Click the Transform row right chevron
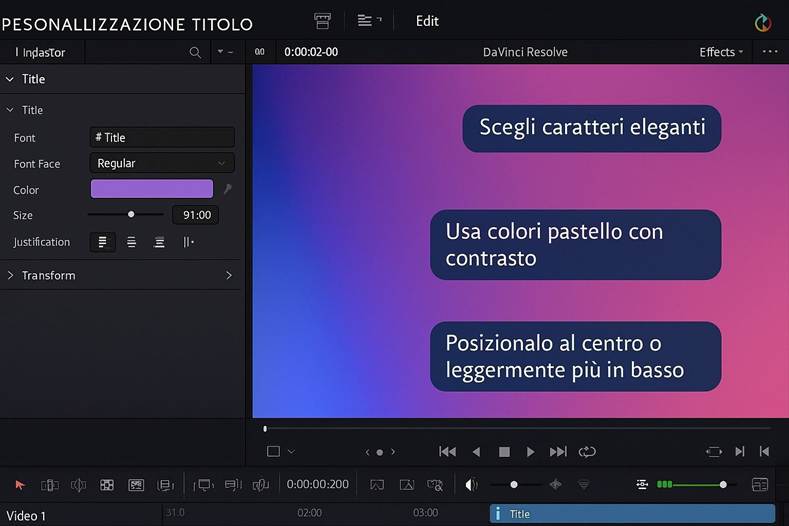789x526 pixels. tap(229, 275)
